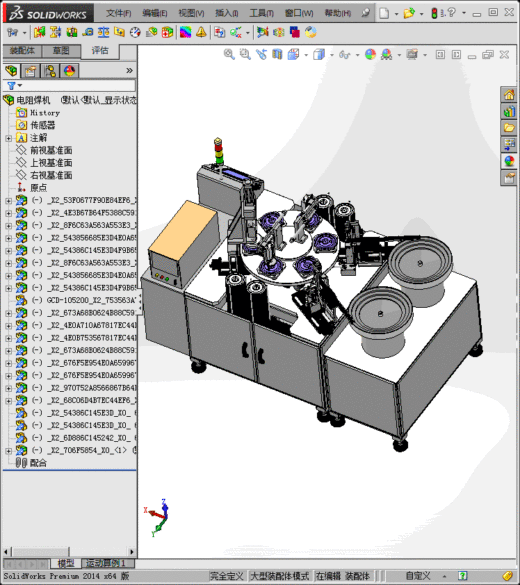Click the Sensor gauge icon
The image size is (520, 585).
pyautogui.click(x=135, y=32)
